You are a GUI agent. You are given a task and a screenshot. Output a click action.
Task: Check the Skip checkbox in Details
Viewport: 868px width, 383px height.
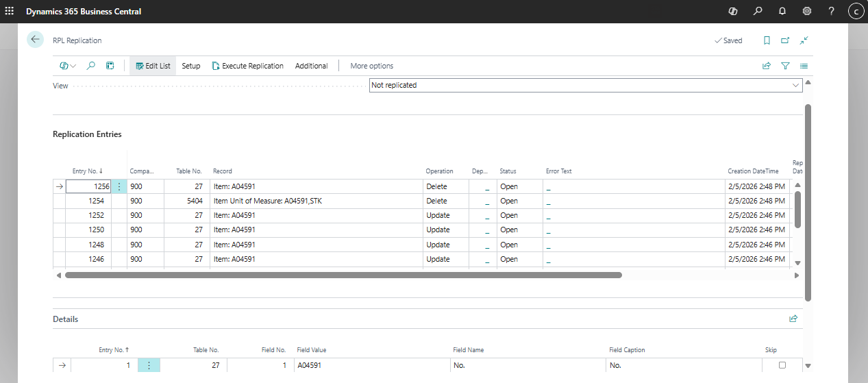(782, 365)
